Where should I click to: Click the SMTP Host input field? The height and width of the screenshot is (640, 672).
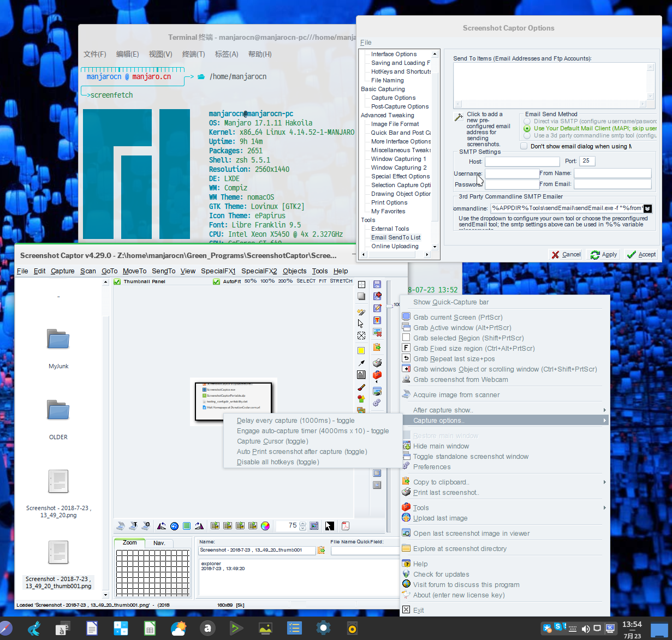522,162
